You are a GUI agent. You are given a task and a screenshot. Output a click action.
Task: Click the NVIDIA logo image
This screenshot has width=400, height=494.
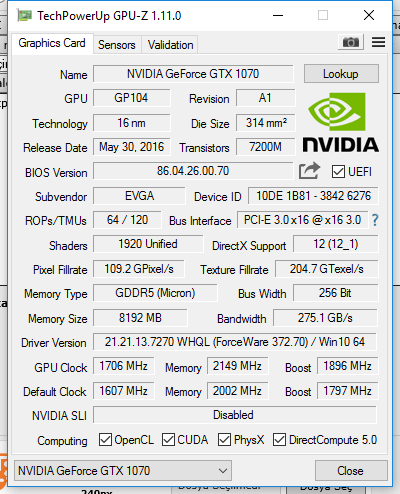340,123
